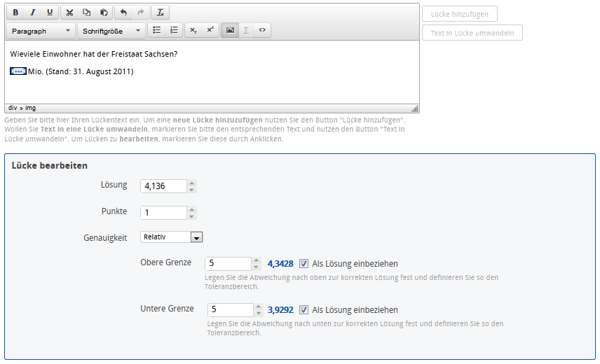Image resolution: width=600 pixels, height=364 pixels.
Task: Click the 'Text in Lücke umwandeln' button
Action: [x=472, y=33]
